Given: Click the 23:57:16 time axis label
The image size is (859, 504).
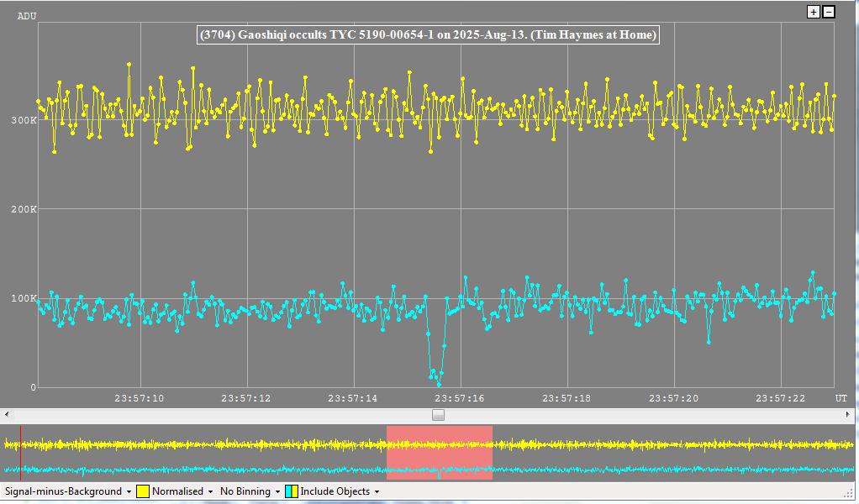Looking at the screenshot, I should click(461, 398).
